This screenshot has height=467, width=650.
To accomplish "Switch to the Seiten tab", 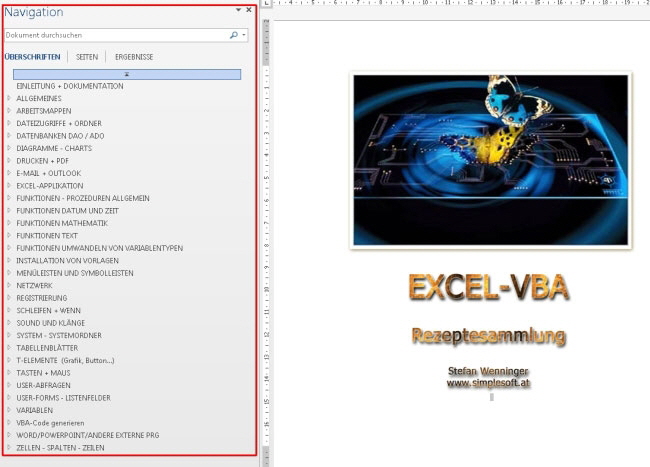I will [x=87, y=57].
